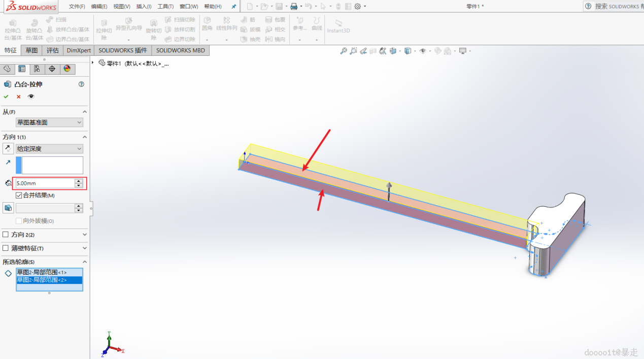The width and height of the screenshot is (644, 359).
Task: Switch to 草图 tab
Action: pos(31,50)
